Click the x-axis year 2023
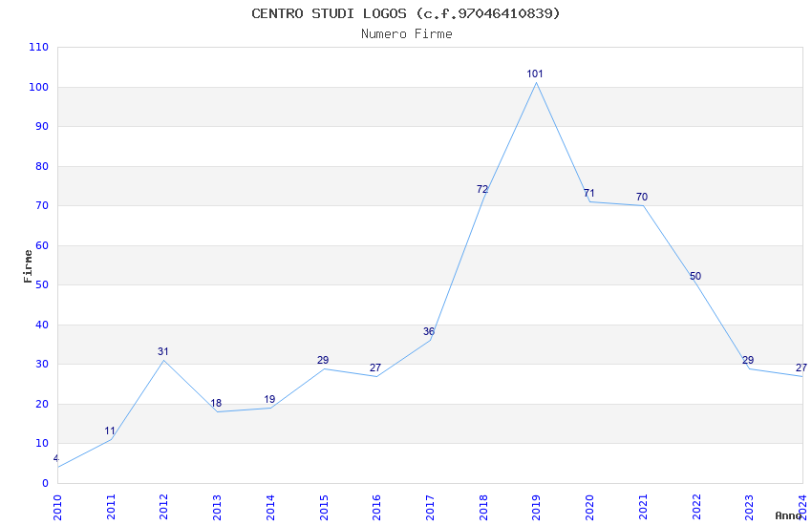This screenshot has height=525, width=812. pyautogui.click(x=749, y=508)
